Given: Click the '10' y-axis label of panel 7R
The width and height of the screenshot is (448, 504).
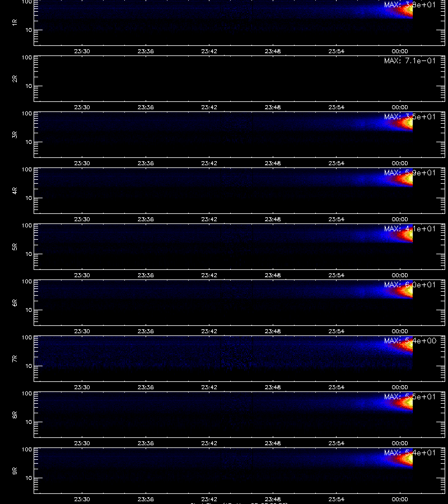Looking at the screenshot, I should 29,366.
